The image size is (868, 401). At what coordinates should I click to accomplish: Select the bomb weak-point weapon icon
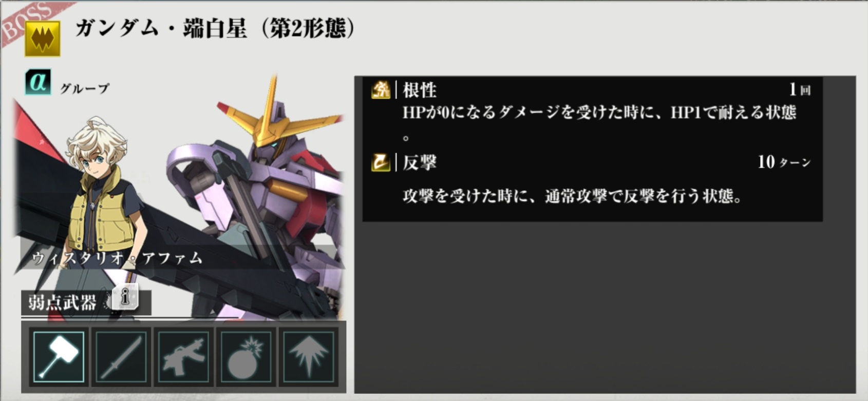246,357
